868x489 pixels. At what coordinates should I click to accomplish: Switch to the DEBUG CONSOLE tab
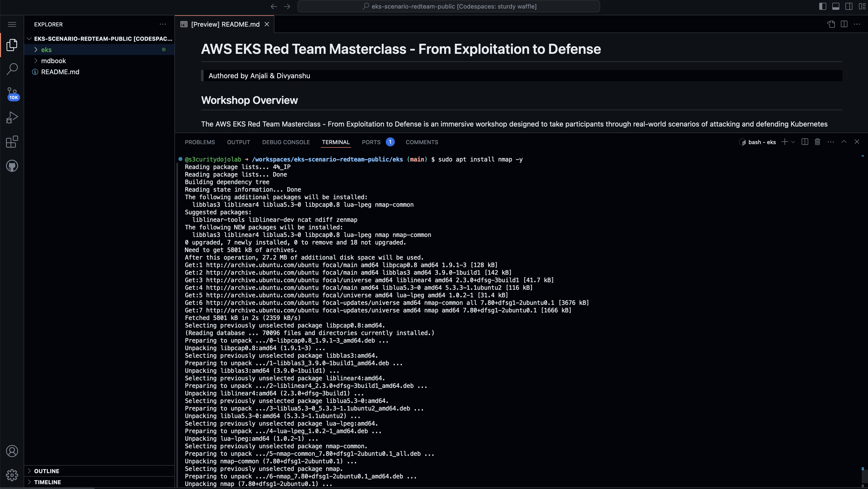pos(286,142)
